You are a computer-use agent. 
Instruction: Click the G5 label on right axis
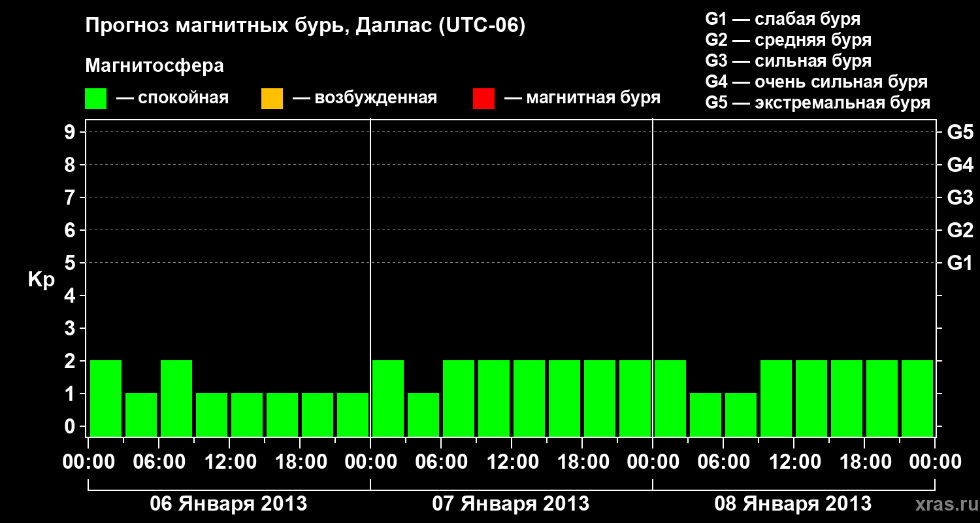960,132
